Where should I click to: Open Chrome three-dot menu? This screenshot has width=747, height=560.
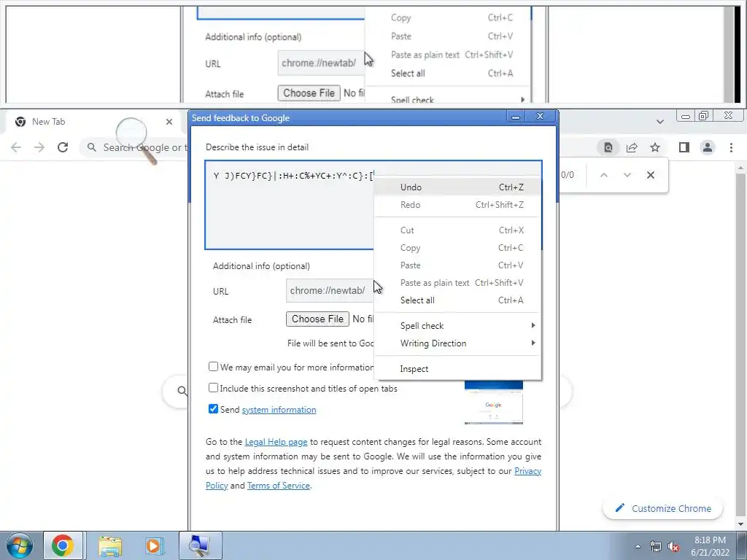731,147
